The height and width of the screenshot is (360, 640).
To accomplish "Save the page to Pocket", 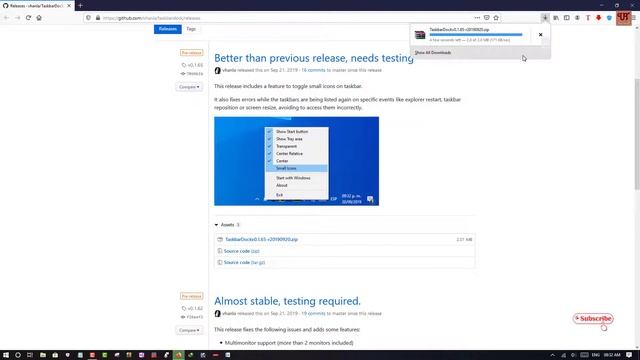I will coord(487,18).
